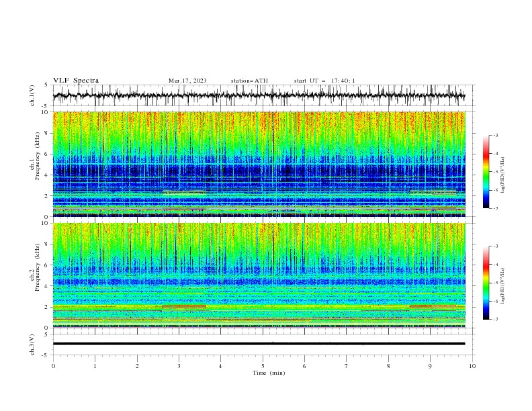Click the ch.1 voltage waveform trace

(259, 95)
